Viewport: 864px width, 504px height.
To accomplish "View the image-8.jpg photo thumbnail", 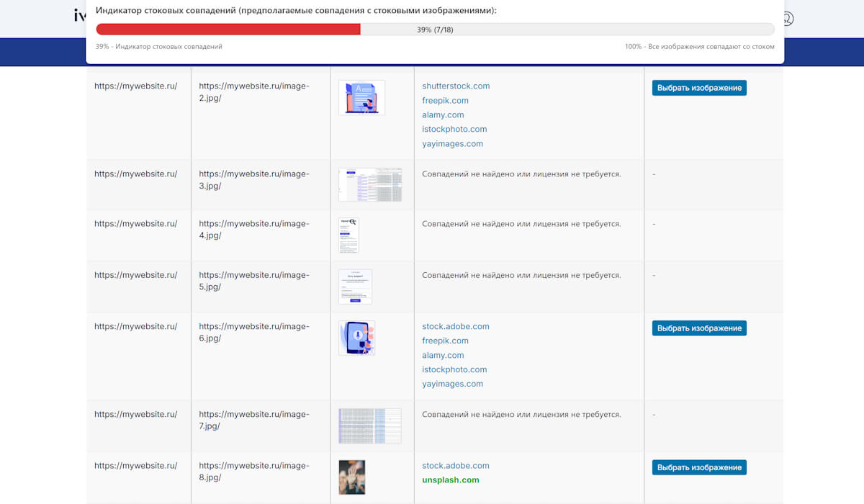I will click(352, 477).
